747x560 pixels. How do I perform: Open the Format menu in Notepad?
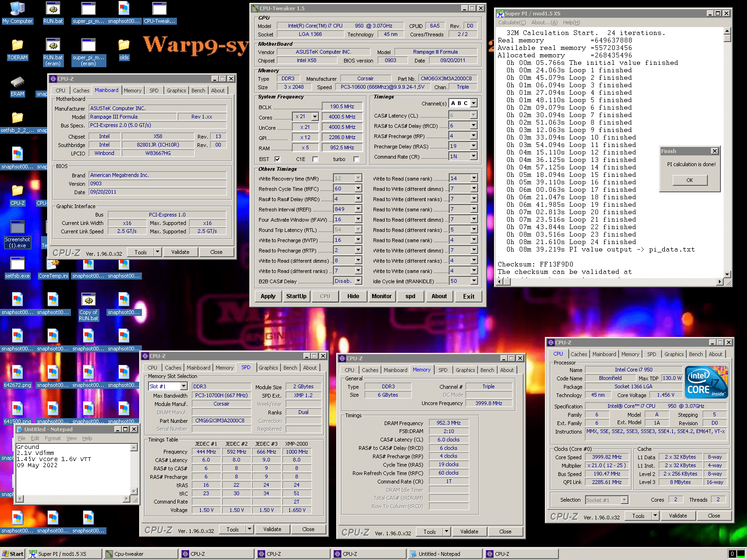tap(53, 438)
